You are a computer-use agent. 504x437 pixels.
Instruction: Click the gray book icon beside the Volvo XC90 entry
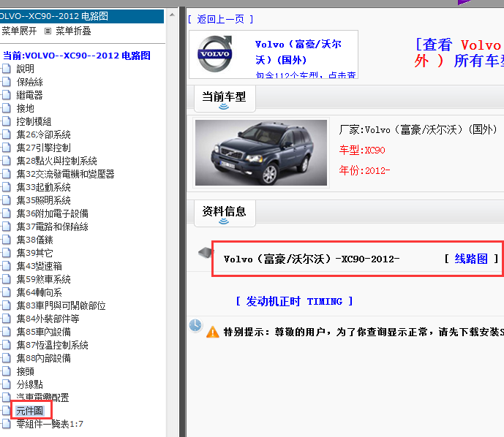205,252
